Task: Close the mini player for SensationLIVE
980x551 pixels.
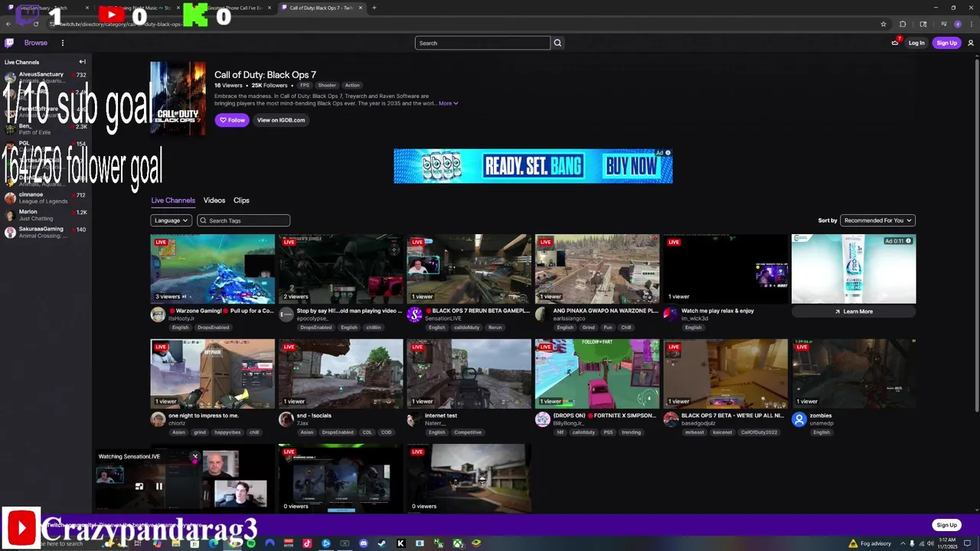Action: (195, 457)
